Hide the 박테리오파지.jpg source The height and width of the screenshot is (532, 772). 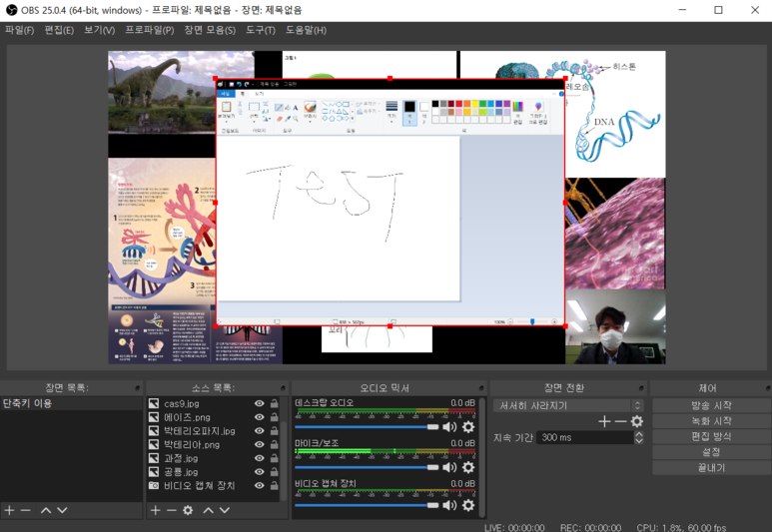(x=259, y=431)
